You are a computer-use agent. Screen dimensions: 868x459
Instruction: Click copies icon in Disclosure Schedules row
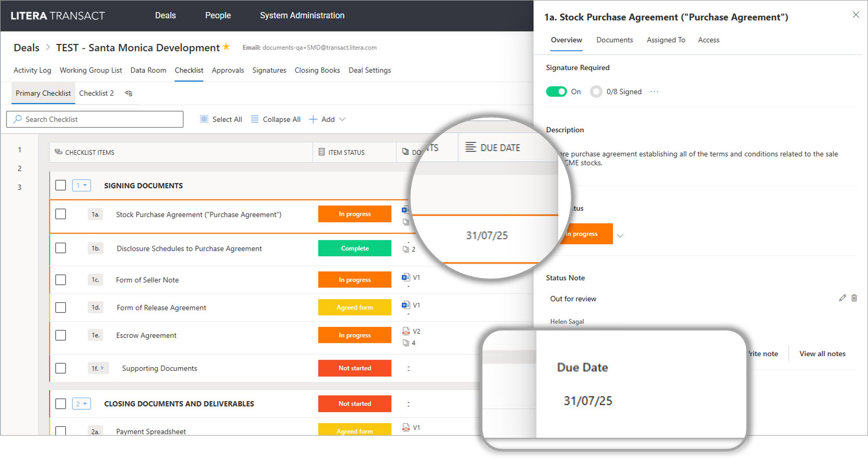[x=406, y=249]
